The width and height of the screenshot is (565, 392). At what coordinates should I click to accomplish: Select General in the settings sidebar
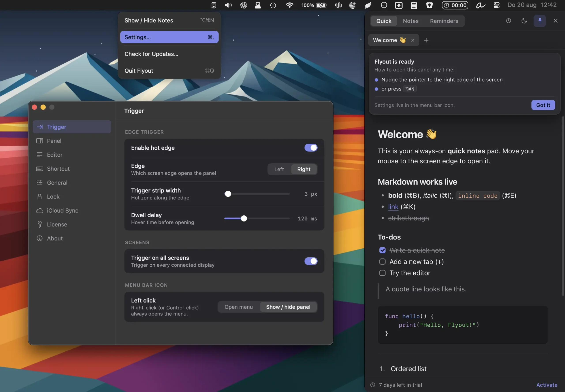click(x=72, y=183)
